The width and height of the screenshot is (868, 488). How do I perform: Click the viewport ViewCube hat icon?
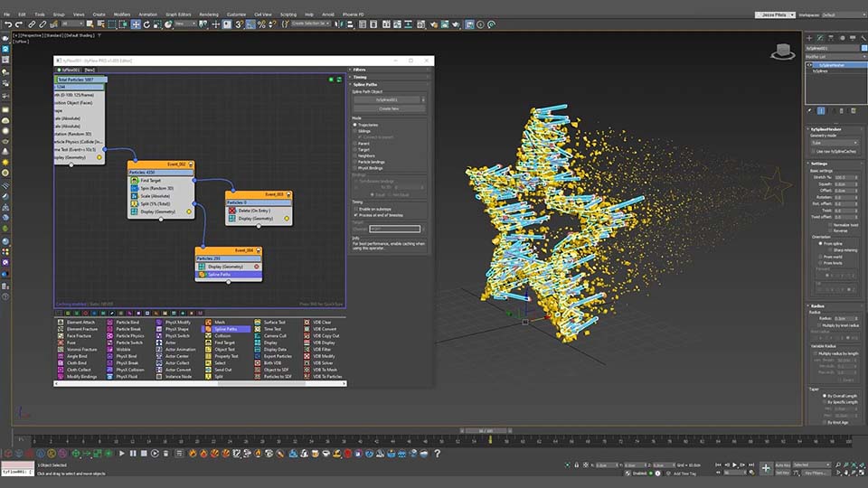(x=783, y=52)
